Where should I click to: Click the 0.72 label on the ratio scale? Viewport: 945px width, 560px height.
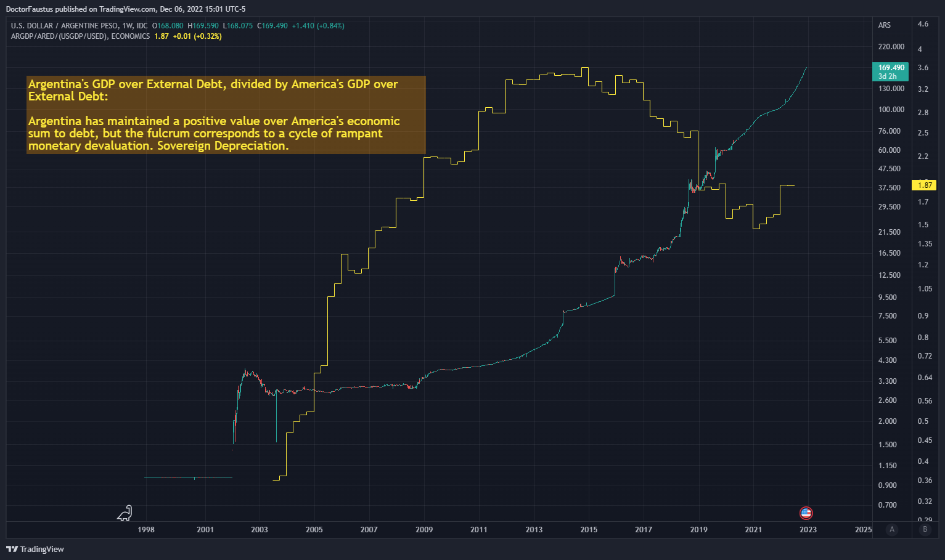(x=925, y=356)
